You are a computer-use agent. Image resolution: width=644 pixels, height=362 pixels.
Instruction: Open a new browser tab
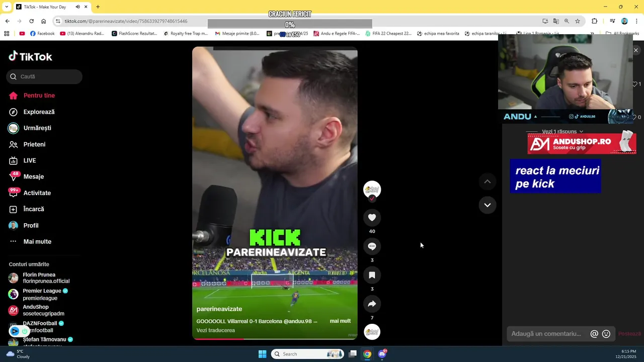click(x=98, y=7)
